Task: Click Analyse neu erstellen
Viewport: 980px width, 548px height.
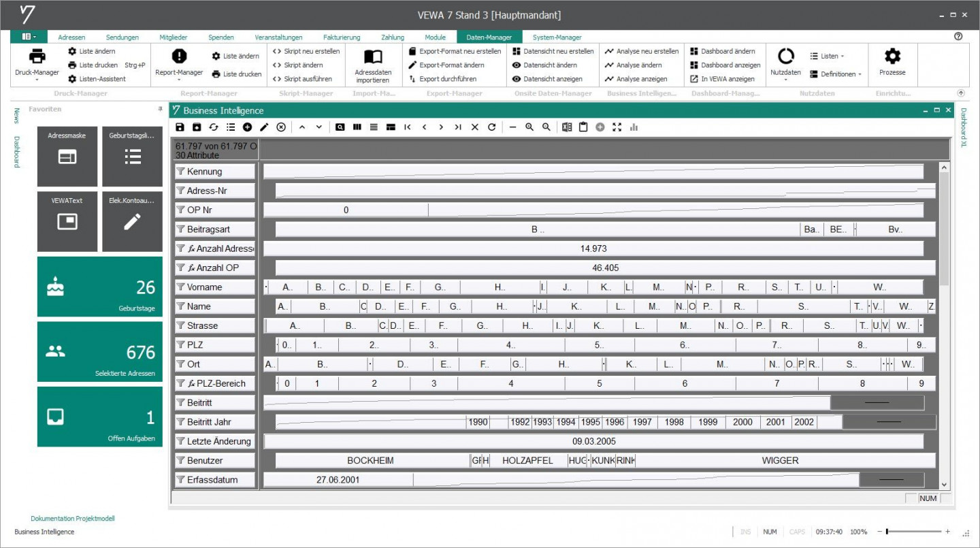Action: (x=642, y=51)
